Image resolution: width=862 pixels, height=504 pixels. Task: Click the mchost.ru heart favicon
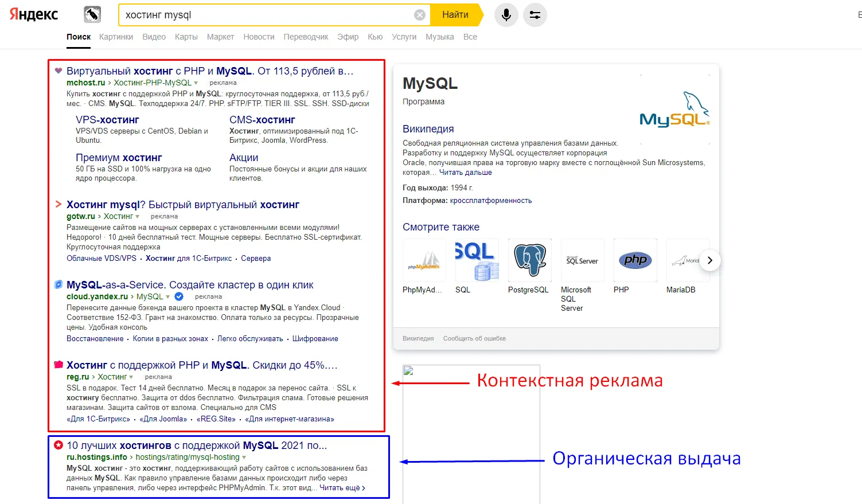pos(58,71)
